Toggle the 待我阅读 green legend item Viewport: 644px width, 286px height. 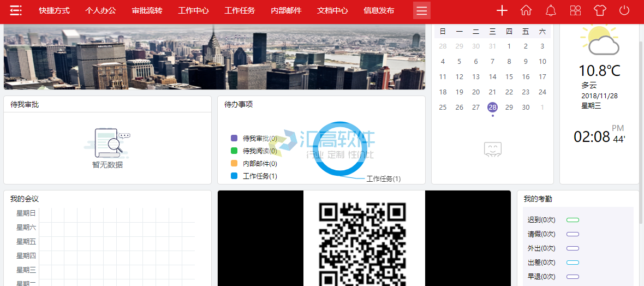pyautogui.click(x=254, y=151)
